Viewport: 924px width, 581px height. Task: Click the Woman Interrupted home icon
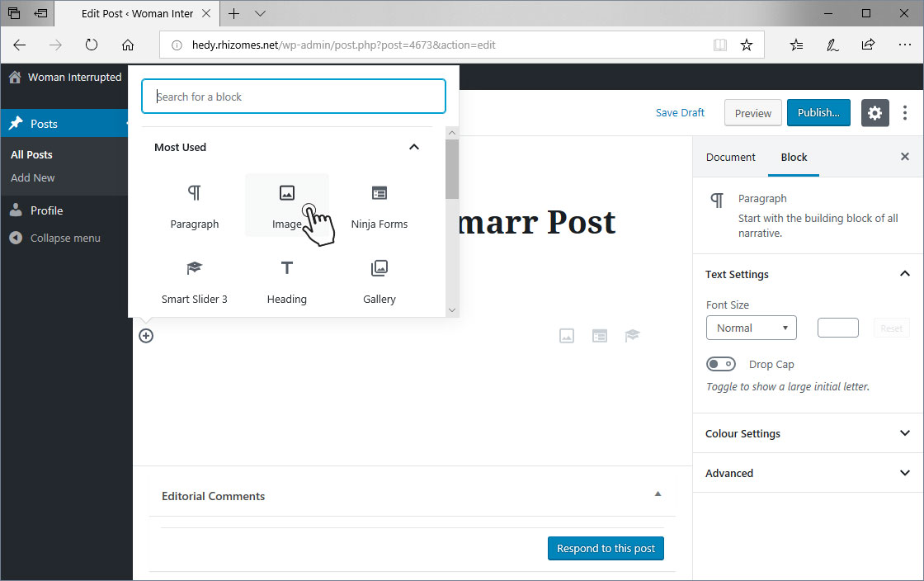(x=16, y=78)
